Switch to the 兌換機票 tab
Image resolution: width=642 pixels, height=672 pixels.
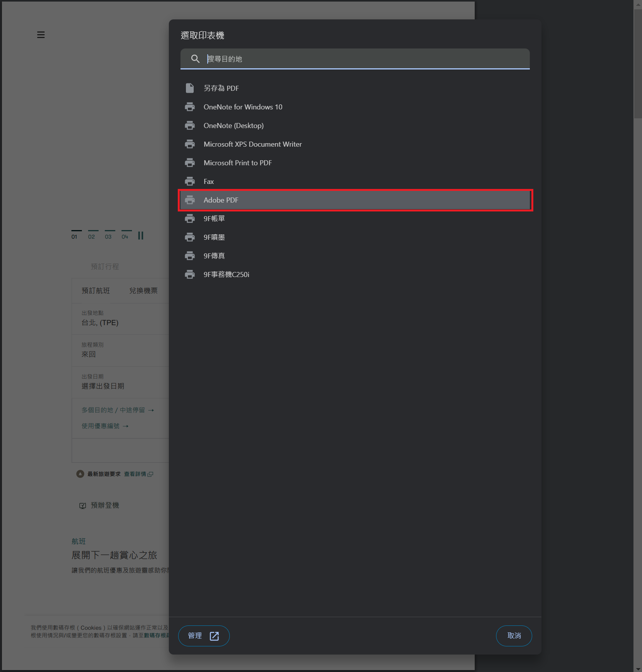pyautogui.click(x=144, y=291)
